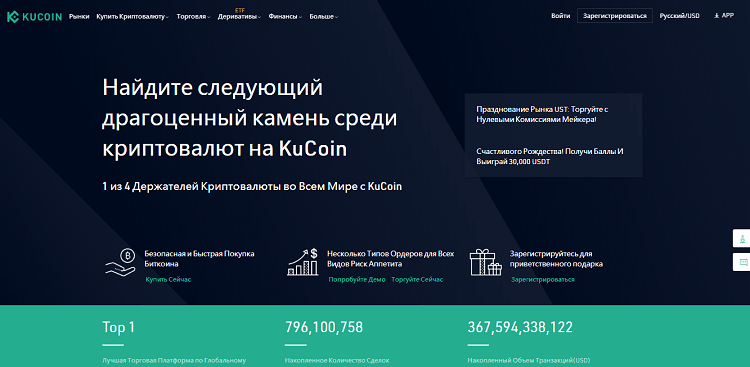Click Лучшая Торговая Платформа label
This screenshot has height=367, width=750.
(x=174, y=360)
